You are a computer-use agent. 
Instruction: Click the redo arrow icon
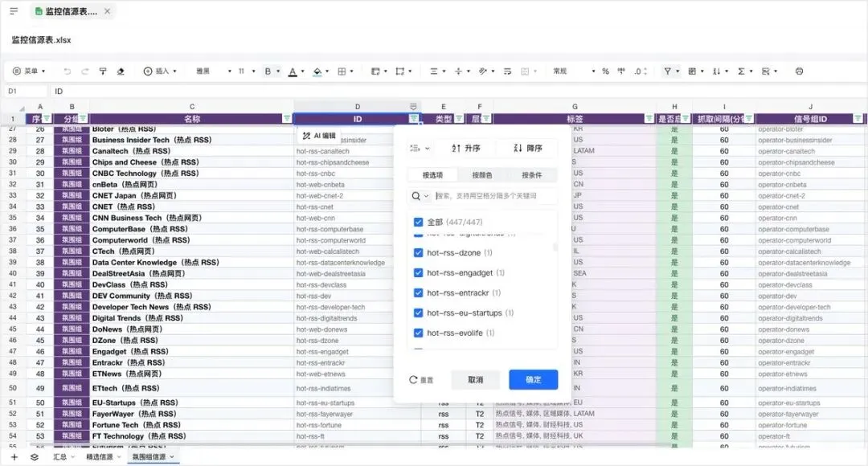[84, 72]
